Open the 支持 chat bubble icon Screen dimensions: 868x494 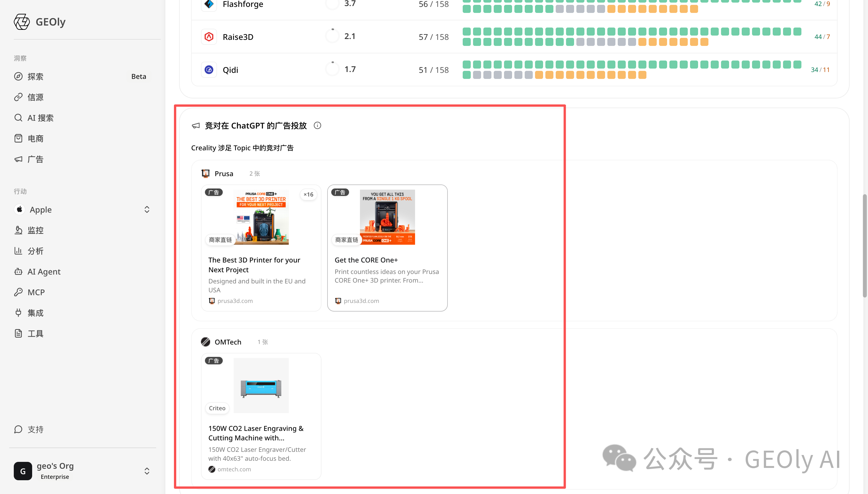point(18,429)
